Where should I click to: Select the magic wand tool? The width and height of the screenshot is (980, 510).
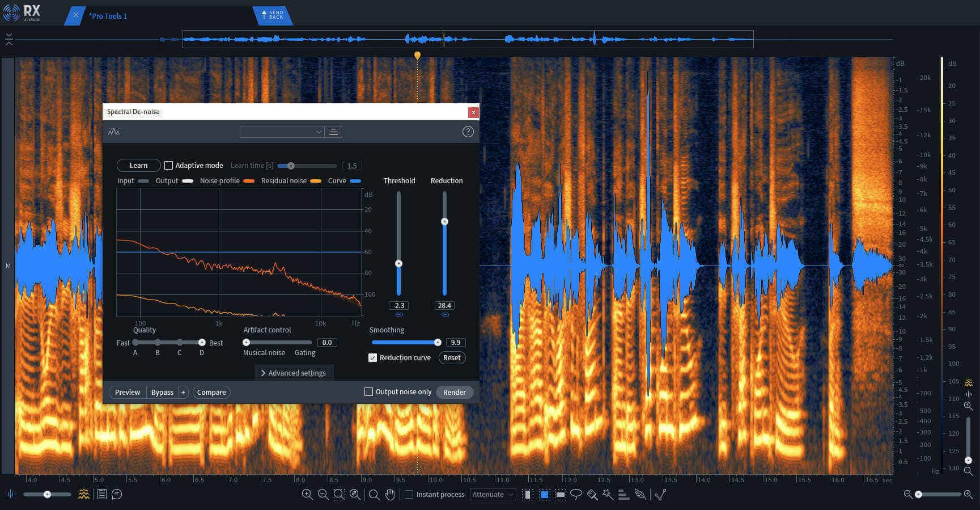[608, 494]
